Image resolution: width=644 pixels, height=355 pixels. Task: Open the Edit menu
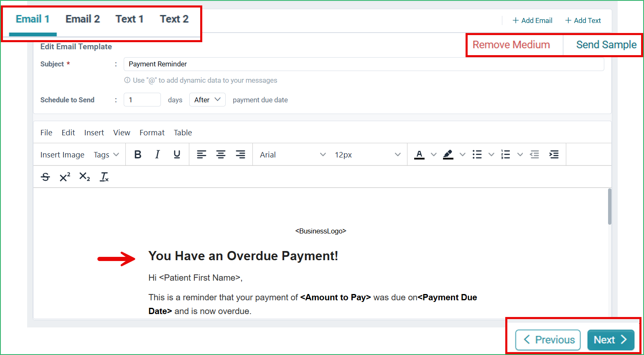click(68, 132)
